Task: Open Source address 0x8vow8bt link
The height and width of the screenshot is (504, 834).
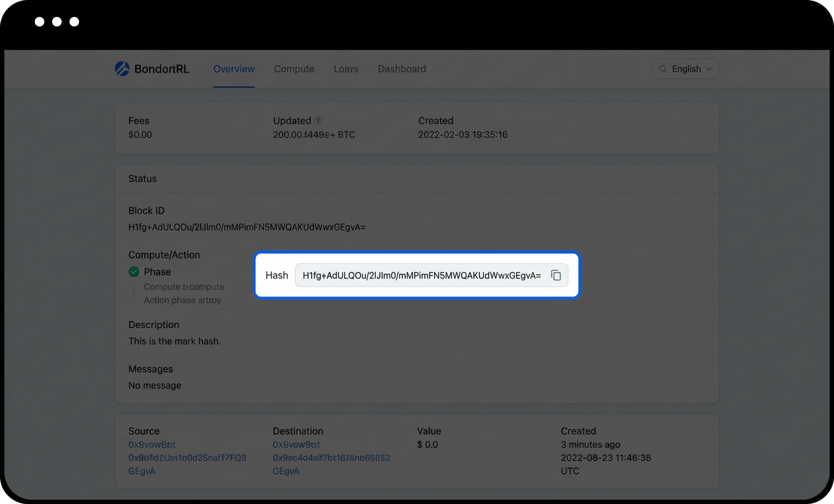Action: [152, 445]
